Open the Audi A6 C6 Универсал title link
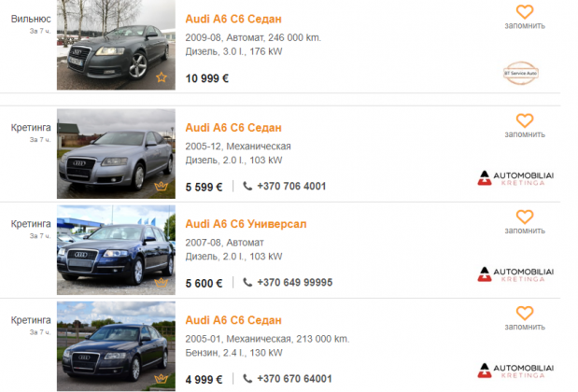 coord(246,224)
